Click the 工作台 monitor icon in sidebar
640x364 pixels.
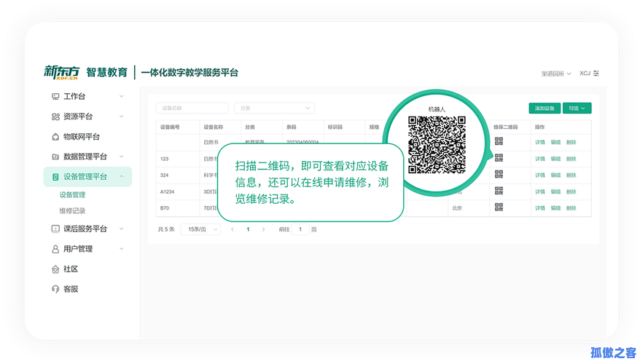55,97
